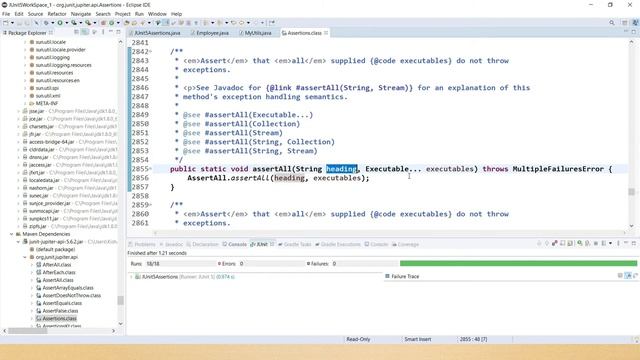640x360 pixels.
Task: Click the Search flashlight toolbar icon
Action: (x=142, y=23)
